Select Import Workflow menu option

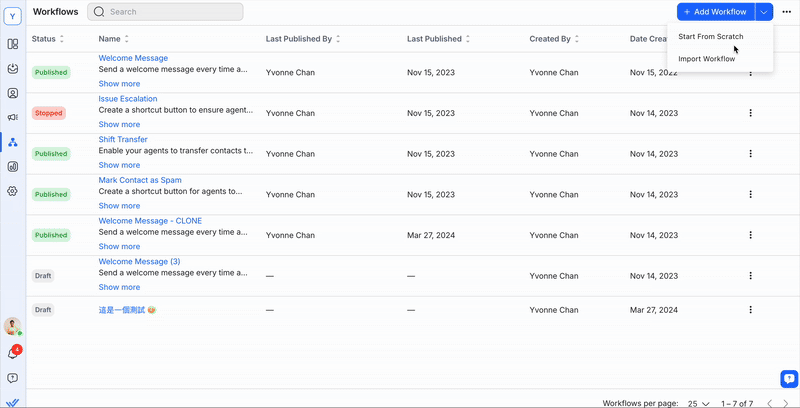coord(706,59)
